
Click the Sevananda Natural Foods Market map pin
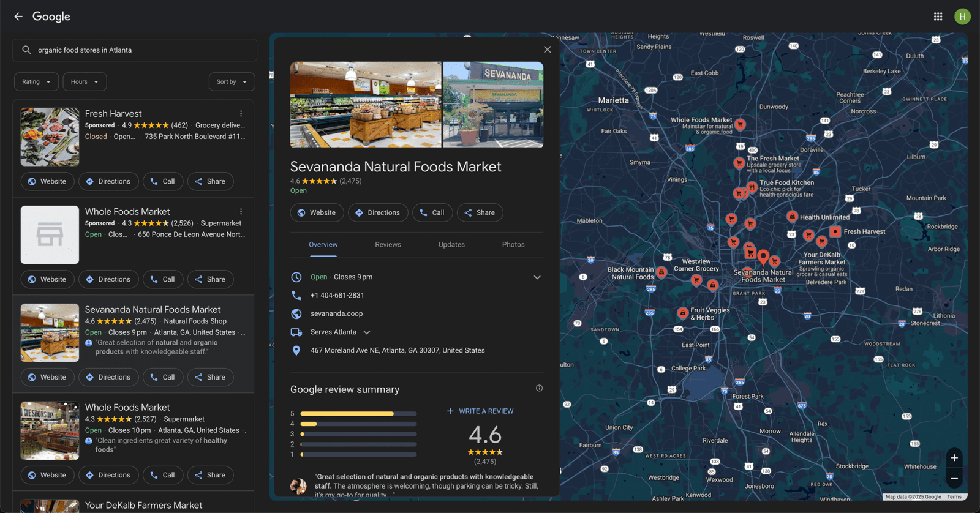click(x=763, y=257)
